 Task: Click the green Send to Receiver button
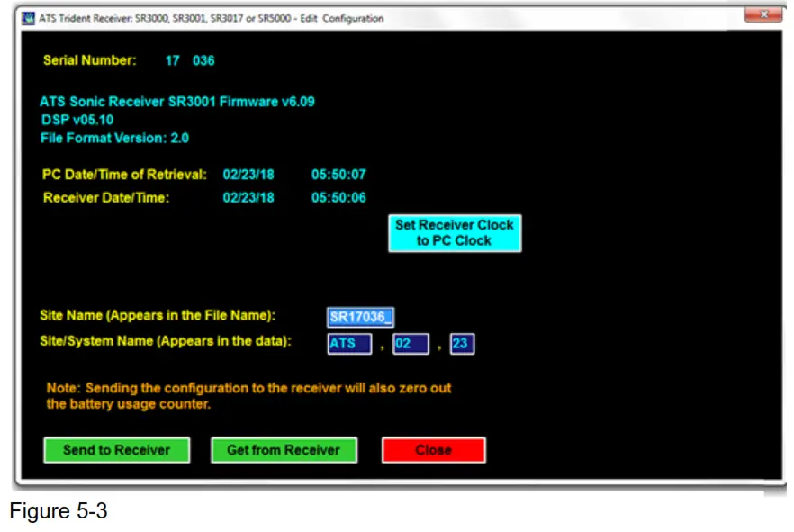click(116, 449)
